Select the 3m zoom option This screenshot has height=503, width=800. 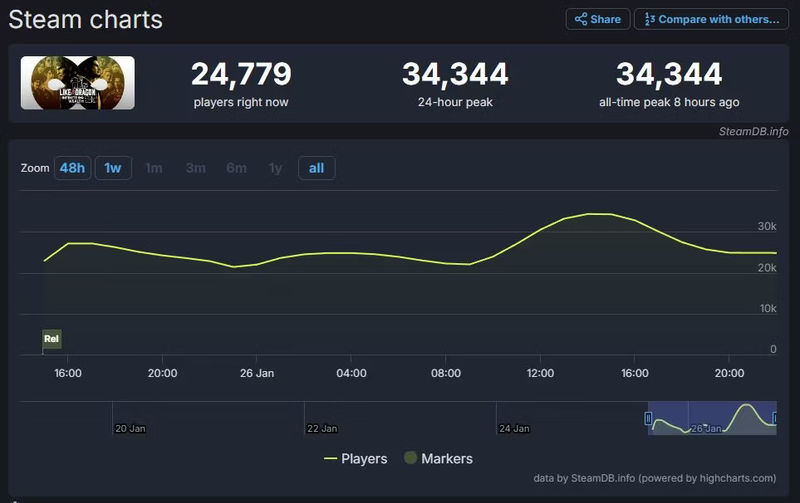coord(196,168)
